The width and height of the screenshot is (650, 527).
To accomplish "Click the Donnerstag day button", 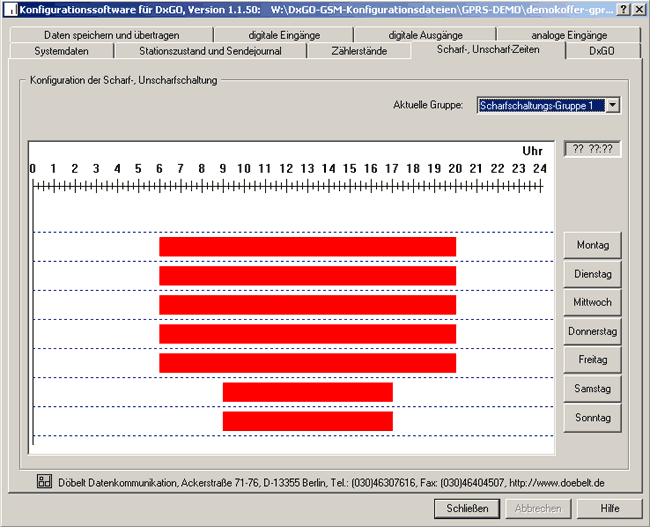I will click(592, 331).
